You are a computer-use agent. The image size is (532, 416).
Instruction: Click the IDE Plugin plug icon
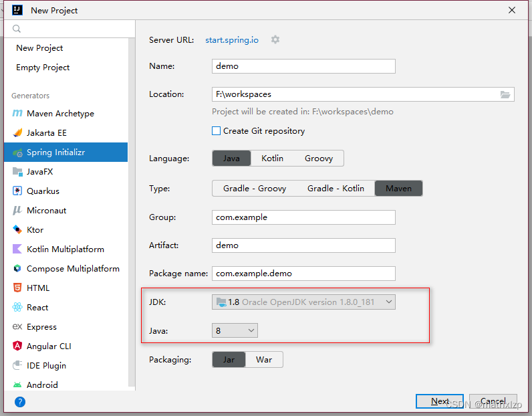pyautogui.click(x=17, y=365)
